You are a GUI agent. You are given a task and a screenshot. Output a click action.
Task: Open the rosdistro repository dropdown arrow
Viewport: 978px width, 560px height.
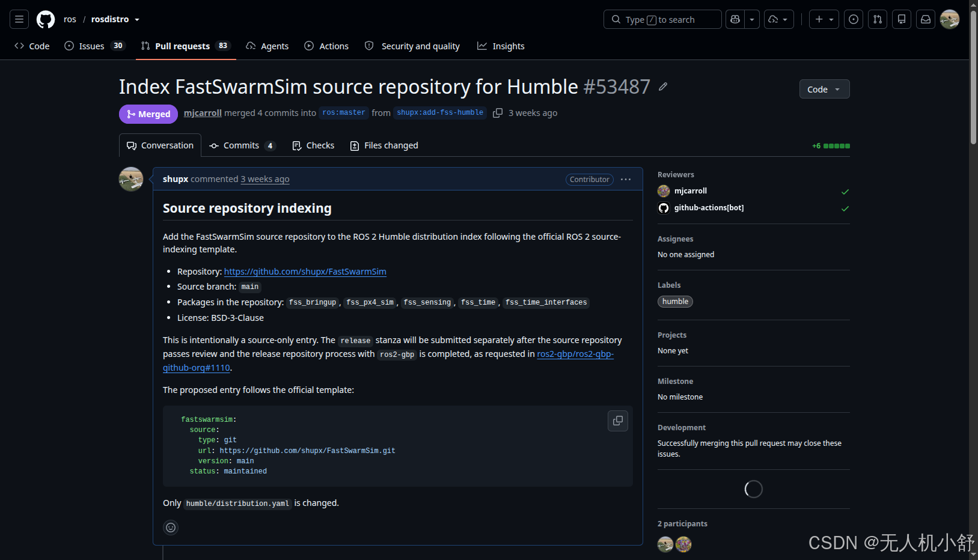pos(137,20)
